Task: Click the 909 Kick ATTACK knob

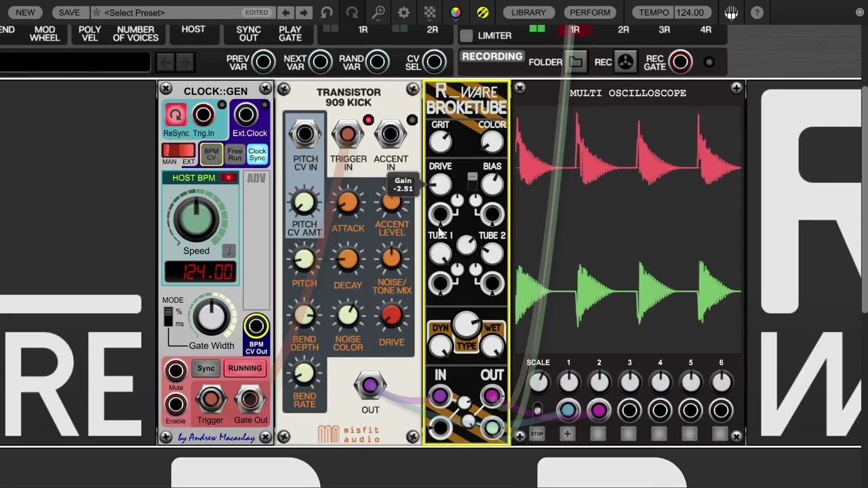Action: tap(348, 202)
